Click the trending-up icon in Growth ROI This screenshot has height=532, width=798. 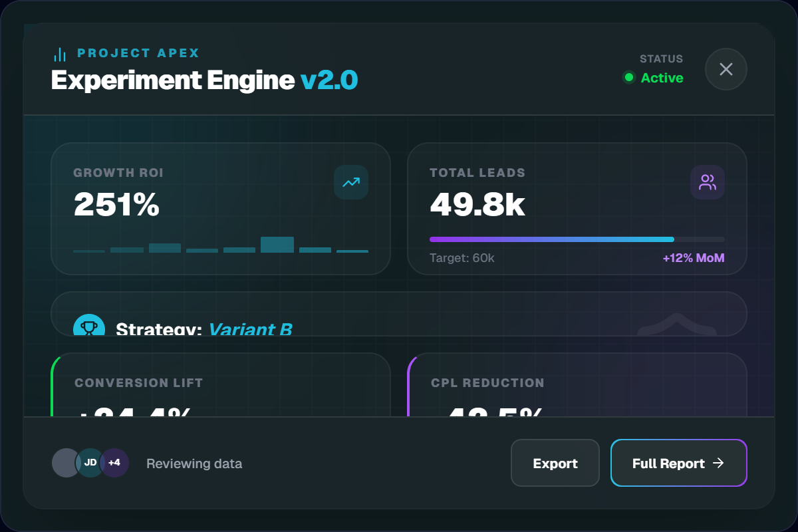(350, 182)
